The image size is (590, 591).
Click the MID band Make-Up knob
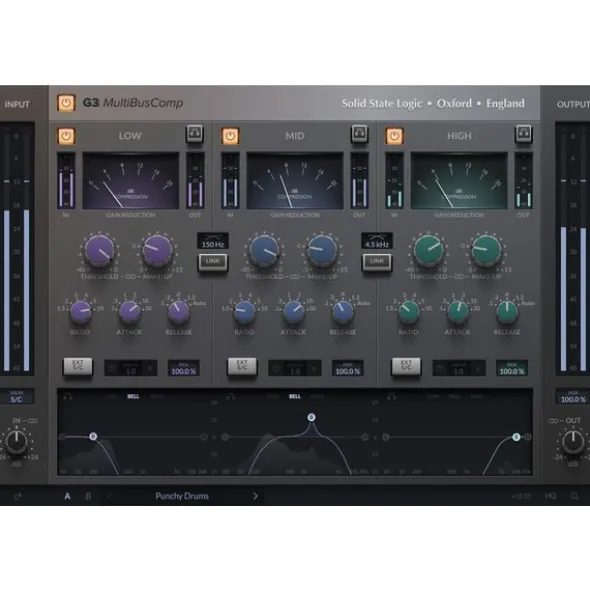tap(322, 250)
